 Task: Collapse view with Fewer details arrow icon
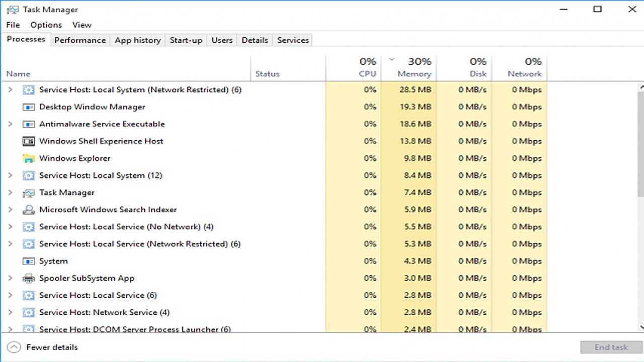[x=14, y=347]
